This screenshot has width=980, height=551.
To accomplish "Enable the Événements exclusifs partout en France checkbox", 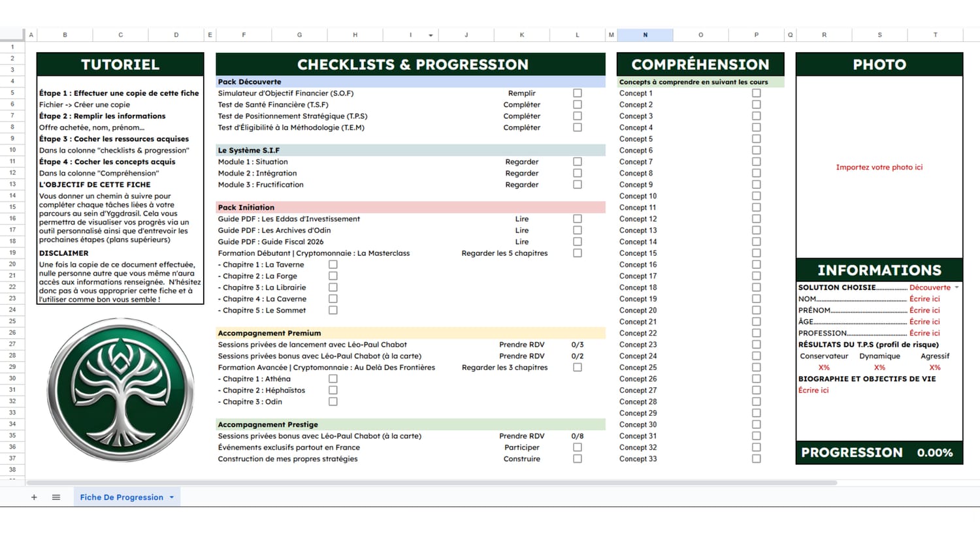I will (578, 448).
